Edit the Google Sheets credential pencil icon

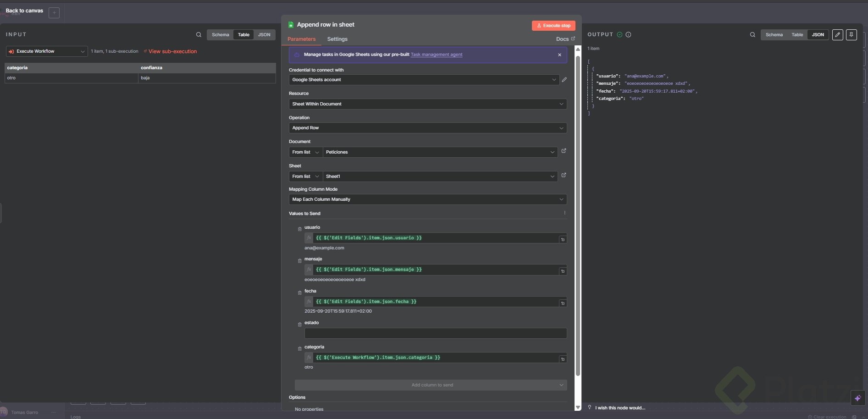(x=564, y=80)
